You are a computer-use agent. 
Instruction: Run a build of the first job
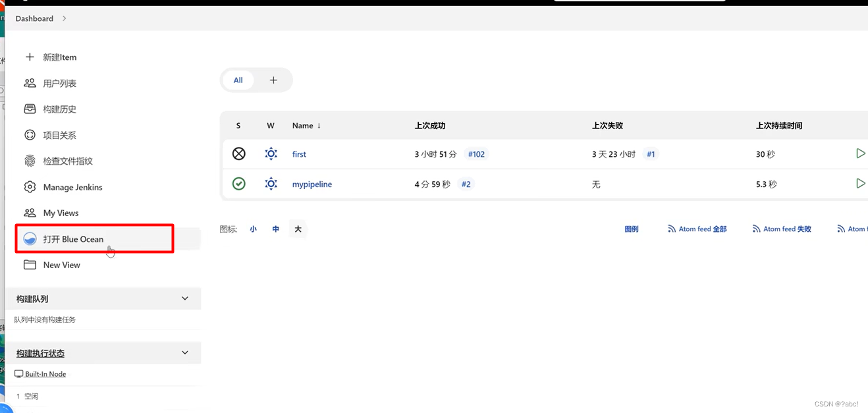click(860, 153)
